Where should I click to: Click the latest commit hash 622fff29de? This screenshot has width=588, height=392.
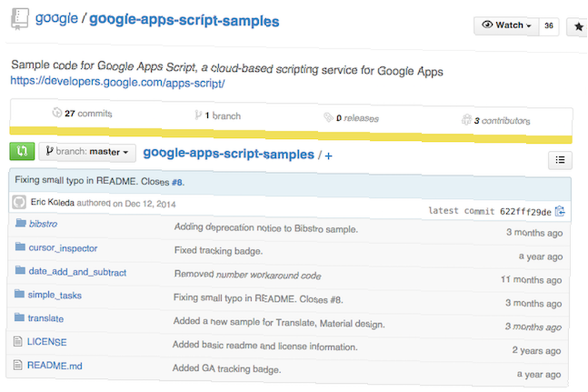[525, 212]
